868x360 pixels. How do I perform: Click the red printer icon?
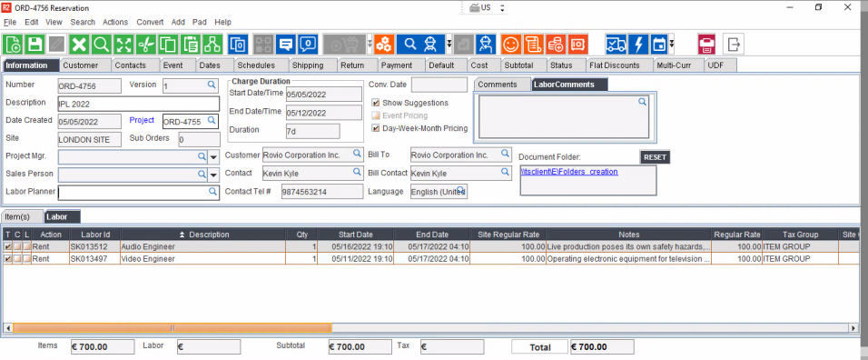click(x=707, y=45)
